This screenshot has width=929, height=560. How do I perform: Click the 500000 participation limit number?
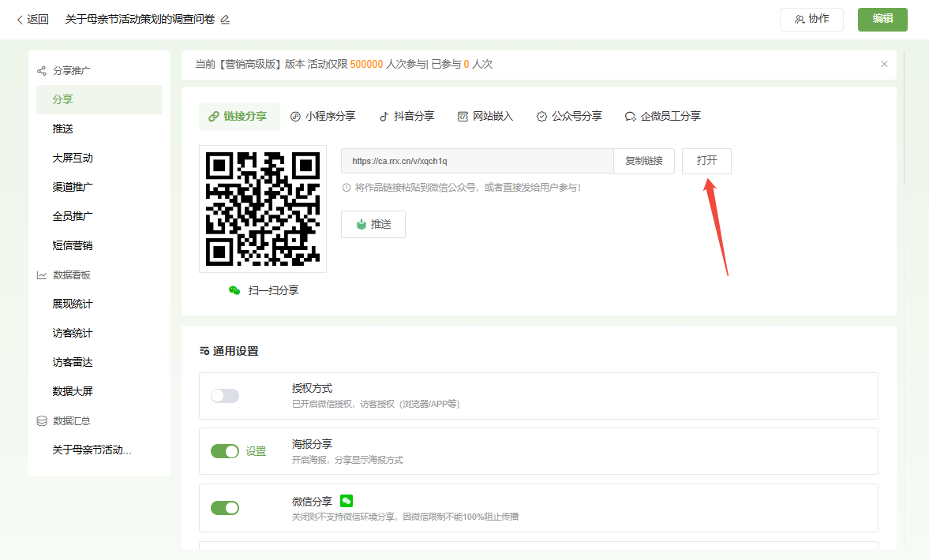pyautogui.click(x=366, y=65)
